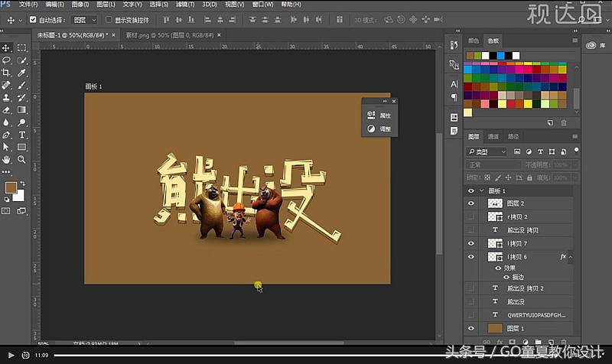Pick the light yellow swatch in 色板
This screenshot has height=364, width=612.
(467, 112)
